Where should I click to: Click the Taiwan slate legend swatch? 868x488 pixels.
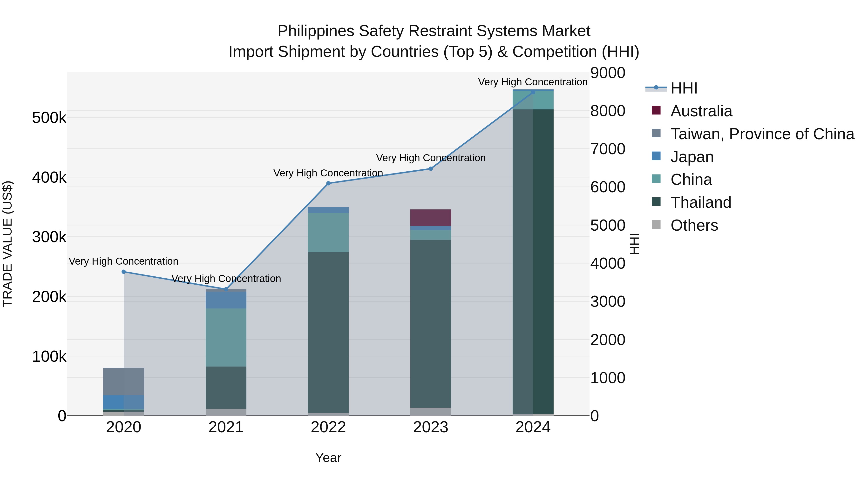click(x=656, y=133)
